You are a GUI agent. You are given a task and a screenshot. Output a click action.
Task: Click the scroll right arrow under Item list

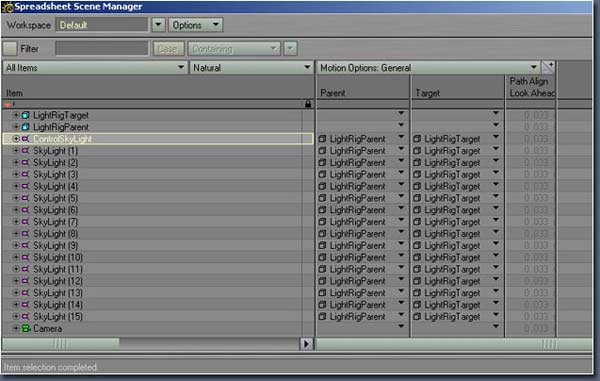pos(306,344)
